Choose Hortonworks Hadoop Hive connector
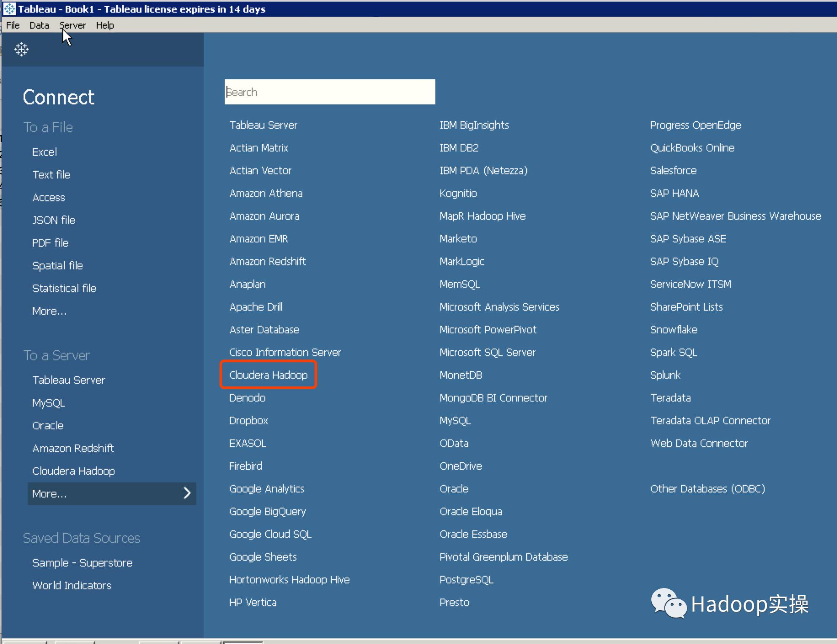Image resolution: width=837 pixels, height=644 pixels. click(x=290, y=580)
